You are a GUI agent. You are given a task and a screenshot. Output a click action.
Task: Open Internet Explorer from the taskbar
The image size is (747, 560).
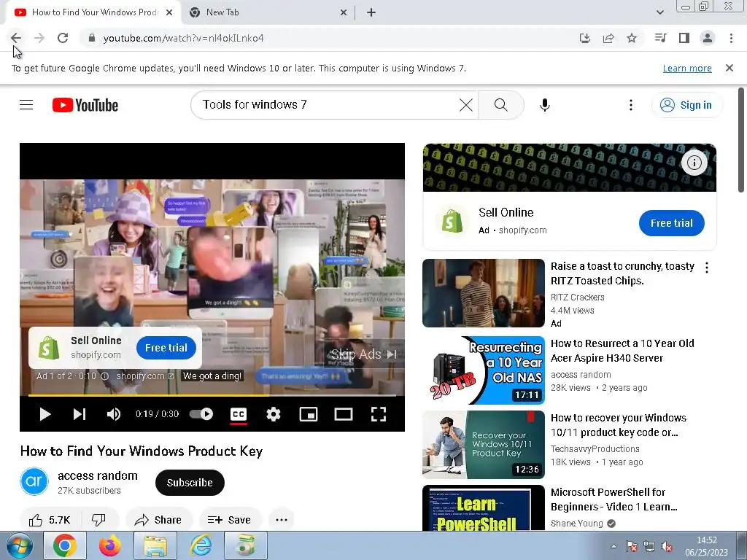[x=201, y=545]
